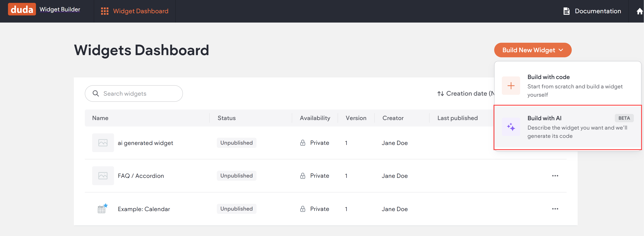
Task: Click the purple AI sparkle icon
Action: pyautogui.click(x=511, y=127)
